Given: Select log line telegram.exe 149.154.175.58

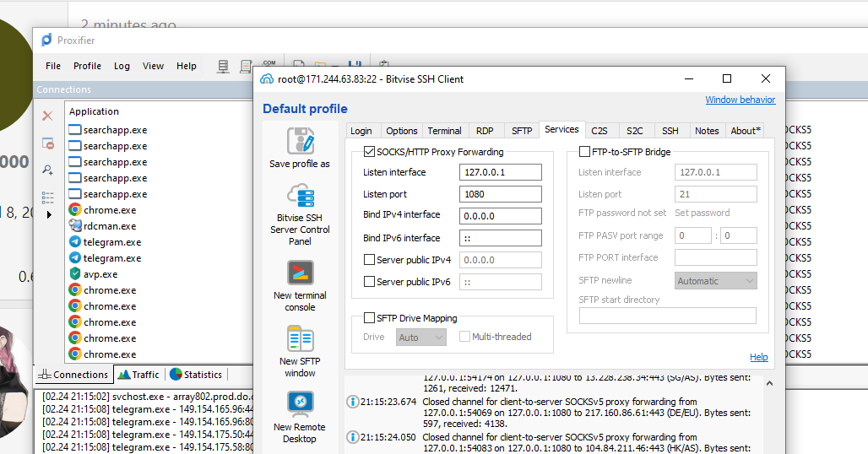Looking at the screenshot, I should [147, 446].
